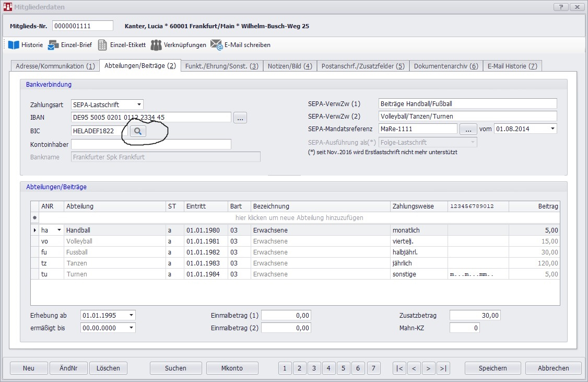Viewport: 588px width, 382px height.
Task: Expand the Zahlungsart dropdown
Action: [138, 105]
